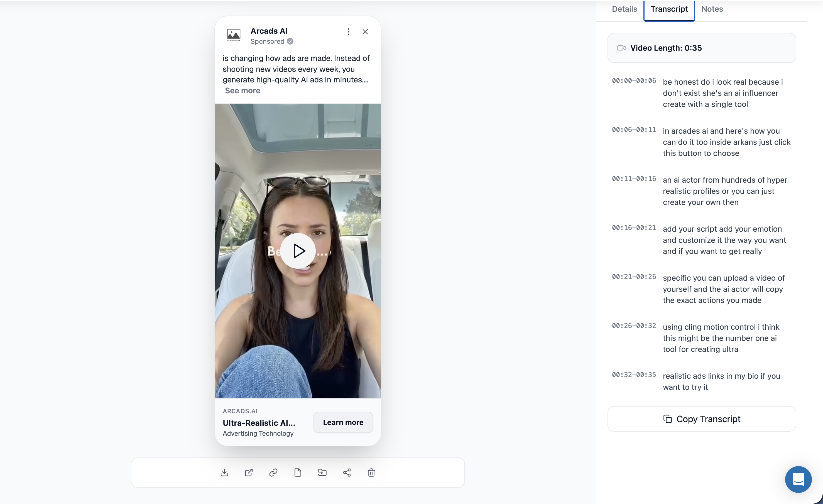Click the video camera length icon

pos(621,48)
